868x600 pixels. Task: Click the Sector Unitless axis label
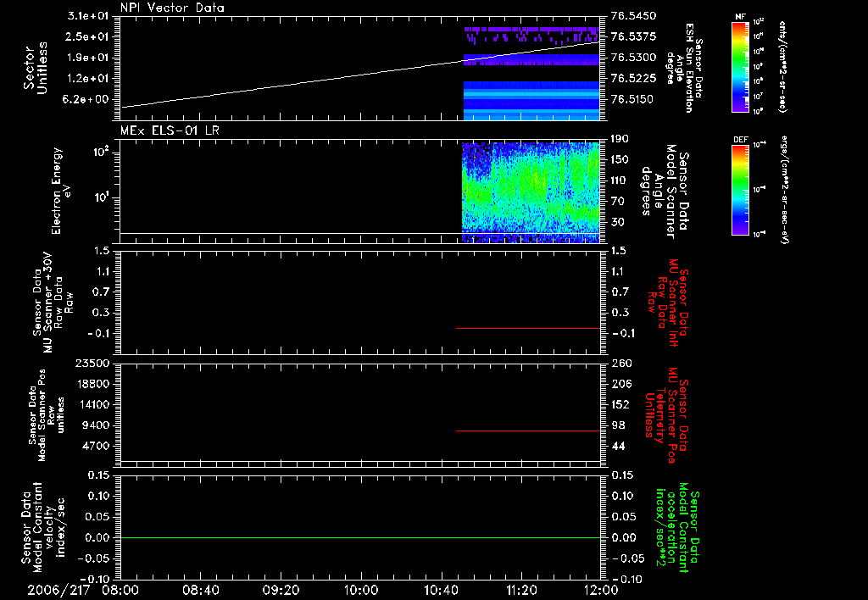tap(36, 68)
